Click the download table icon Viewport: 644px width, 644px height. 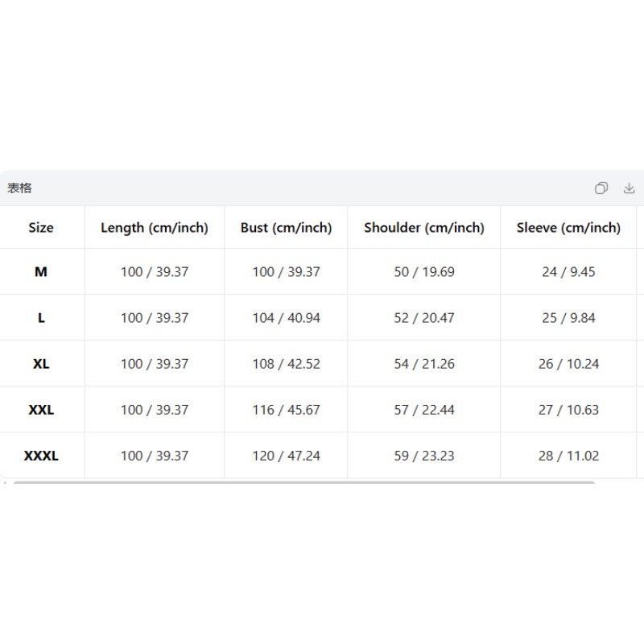pyautogui.click(x=629, y=188)
